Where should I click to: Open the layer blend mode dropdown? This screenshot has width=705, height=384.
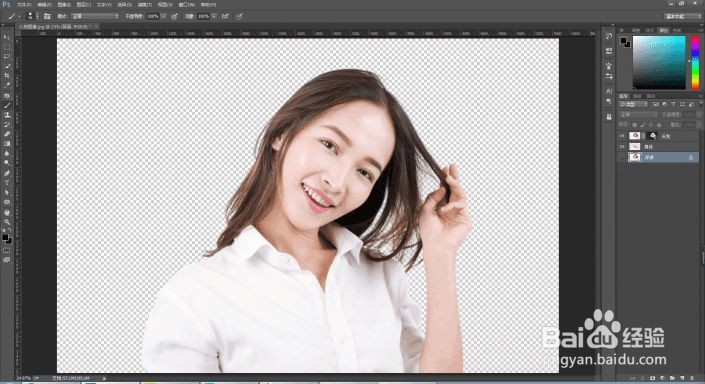point(638,115)
